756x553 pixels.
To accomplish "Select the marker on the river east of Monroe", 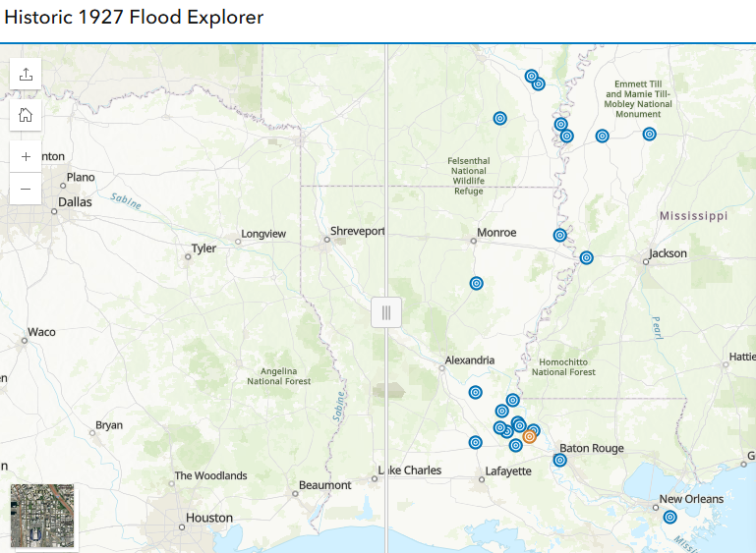I will coord(559,235).
